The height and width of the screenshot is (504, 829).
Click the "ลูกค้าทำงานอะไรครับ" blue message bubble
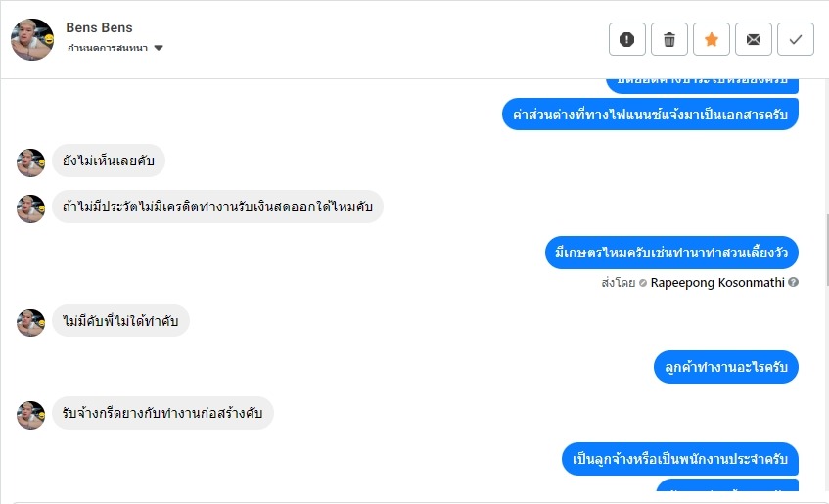726,367
